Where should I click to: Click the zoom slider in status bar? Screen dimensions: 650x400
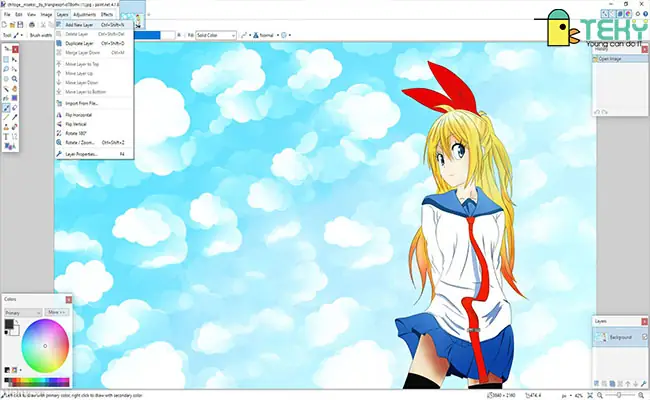[619, 395]
